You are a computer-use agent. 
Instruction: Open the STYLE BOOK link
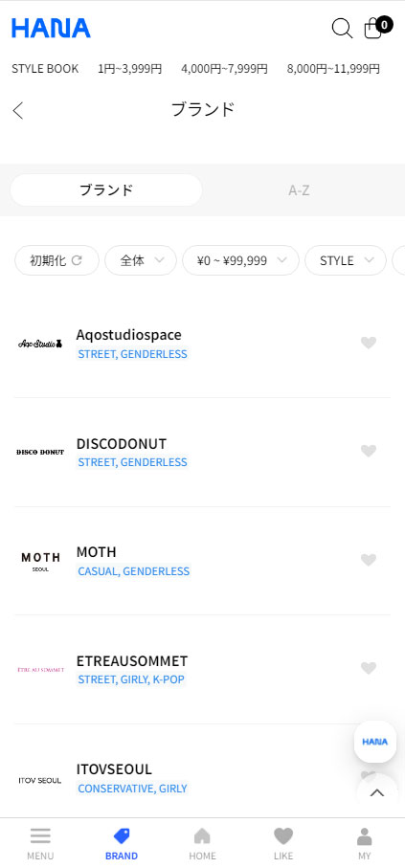coord(45,69)
